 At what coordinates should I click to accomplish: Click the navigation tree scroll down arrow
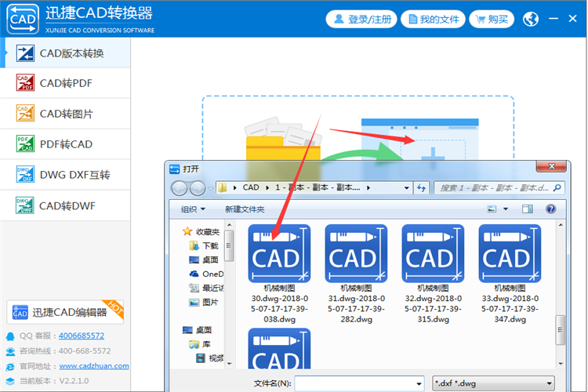tap(230, 363)
